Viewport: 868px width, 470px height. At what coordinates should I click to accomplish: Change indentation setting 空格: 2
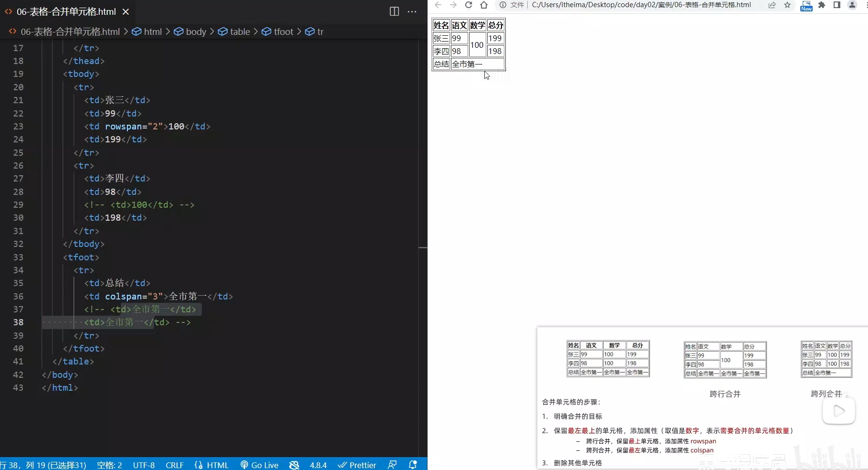[x=109, y=465]
